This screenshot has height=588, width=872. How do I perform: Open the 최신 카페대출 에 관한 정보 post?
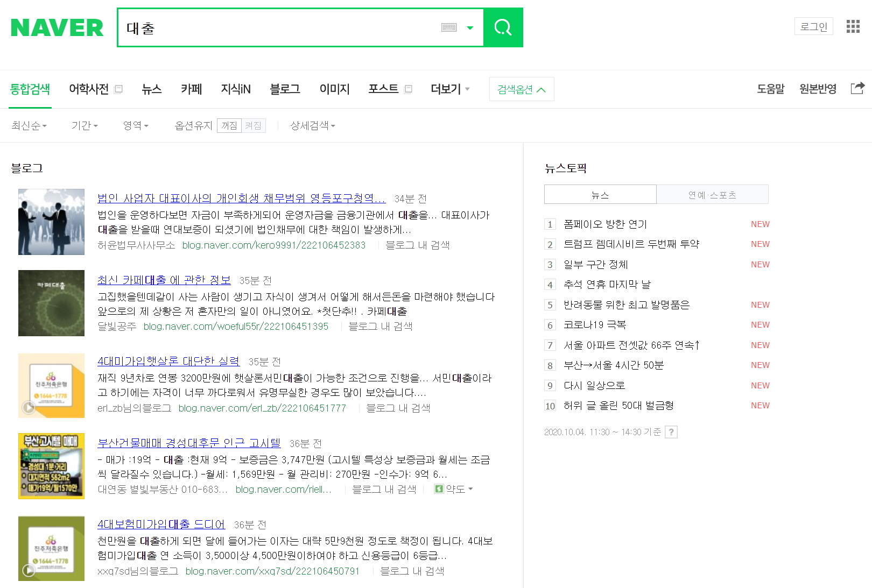[164, 280]
